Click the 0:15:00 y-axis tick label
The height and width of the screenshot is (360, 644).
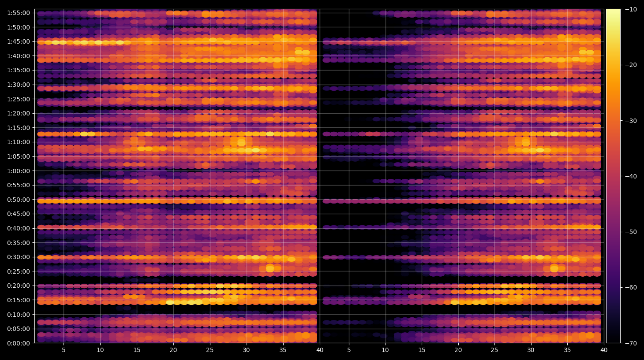19,300
